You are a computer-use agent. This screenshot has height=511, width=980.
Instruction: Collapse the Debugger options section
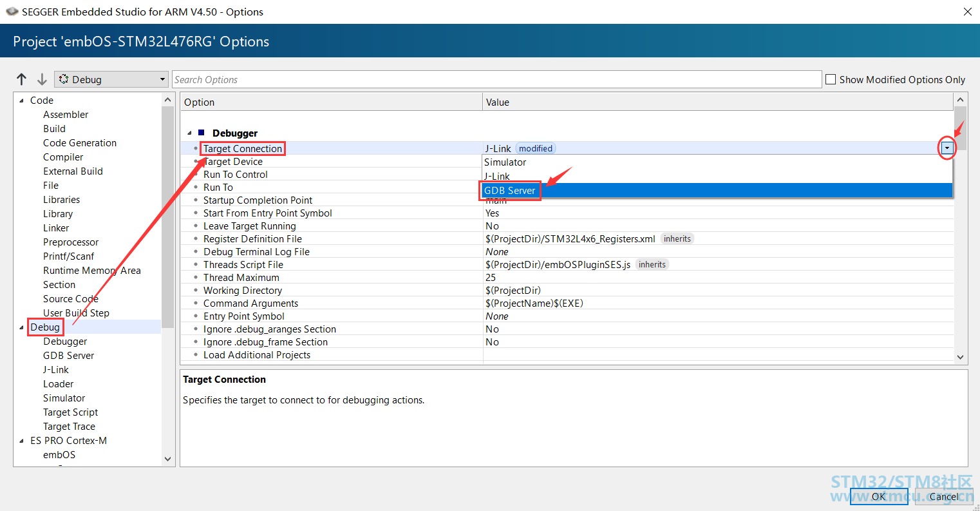(x=189, y=133)
